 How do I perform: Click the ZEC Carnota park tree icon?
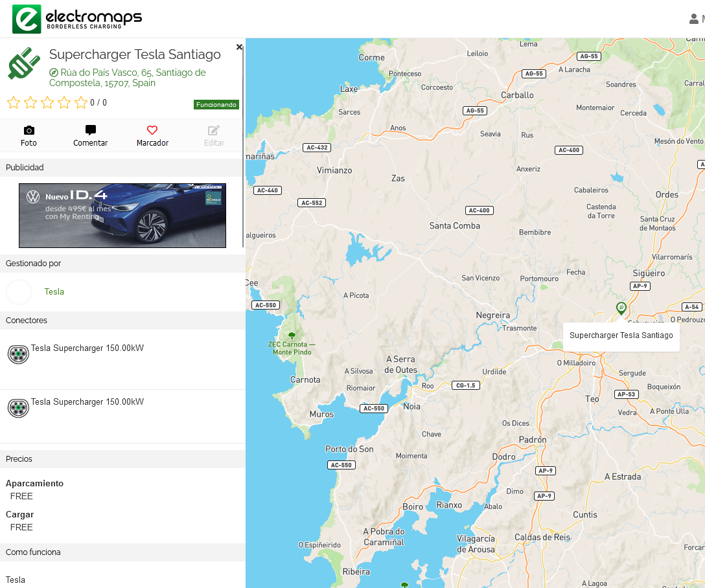coord(292,335)
